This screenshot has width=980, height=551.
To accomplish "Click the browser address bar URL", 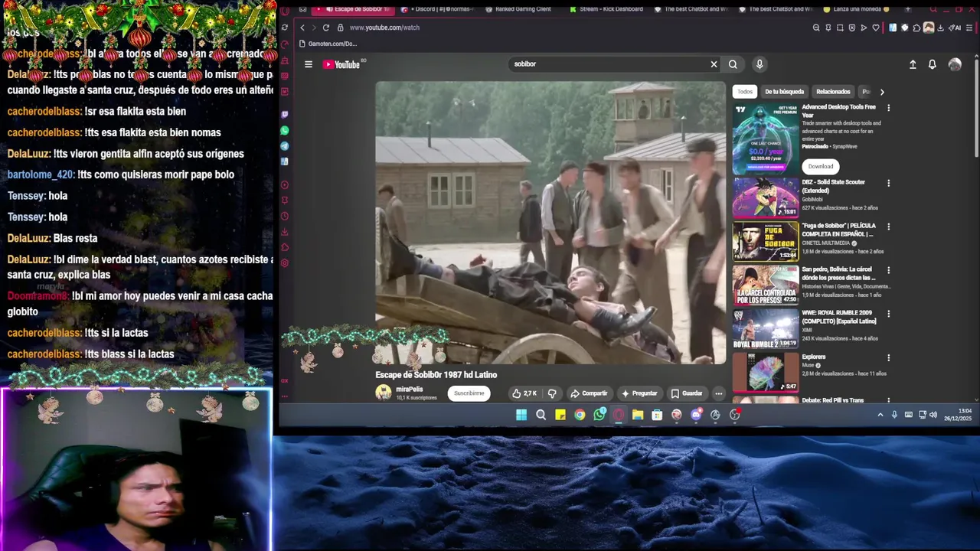I will pos(384,28).
